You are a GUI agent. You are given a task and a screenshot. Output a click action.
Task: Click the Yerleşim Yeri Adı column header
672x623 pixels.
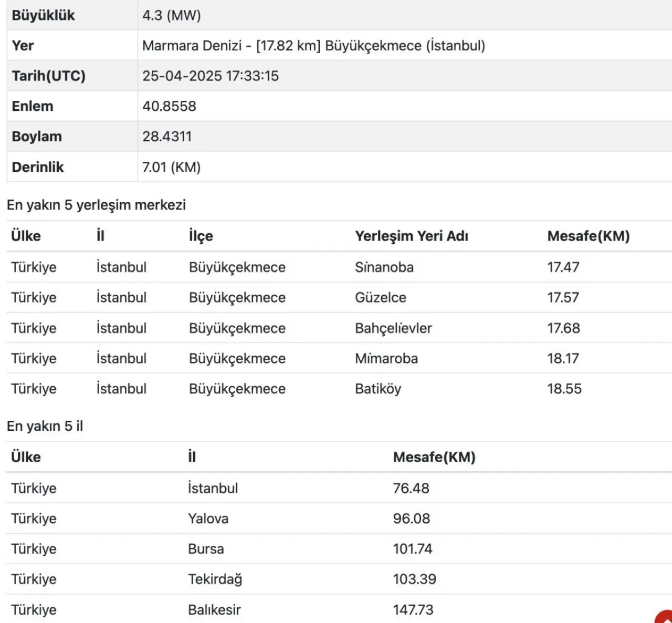point(412,236)
